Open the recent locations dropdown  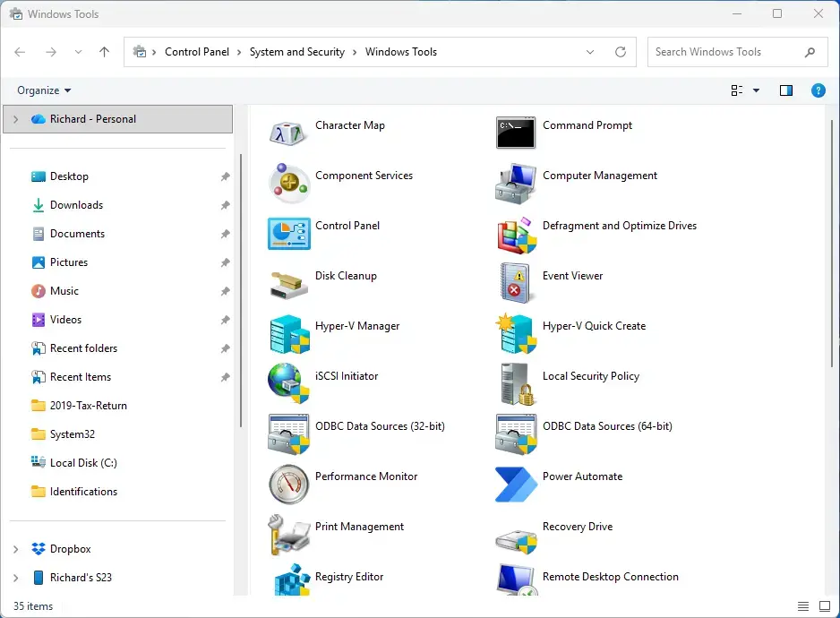(78, 52)
